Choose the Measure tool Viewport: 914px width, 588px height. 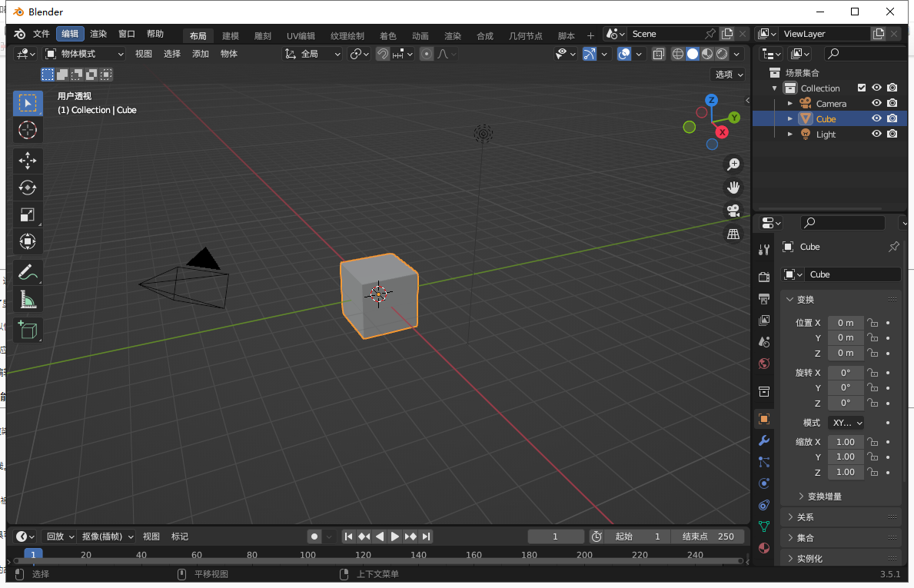point(28,299)
